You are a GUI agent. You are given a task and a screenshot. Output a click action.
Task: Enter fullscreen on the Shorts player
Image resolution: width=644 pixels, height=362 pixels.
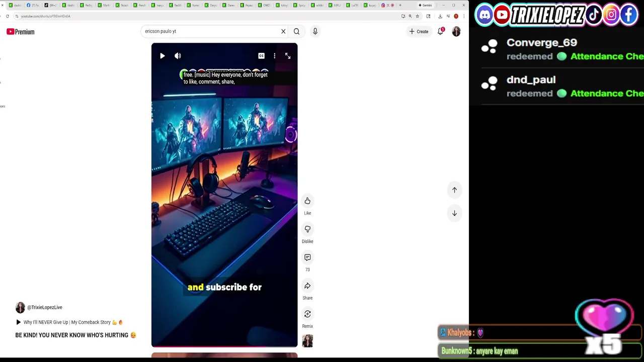coord(288,56)
